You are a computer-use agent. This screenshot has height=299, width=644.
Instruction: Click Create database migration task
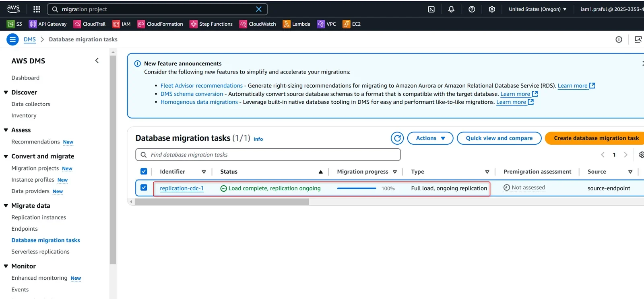point(596,138)
